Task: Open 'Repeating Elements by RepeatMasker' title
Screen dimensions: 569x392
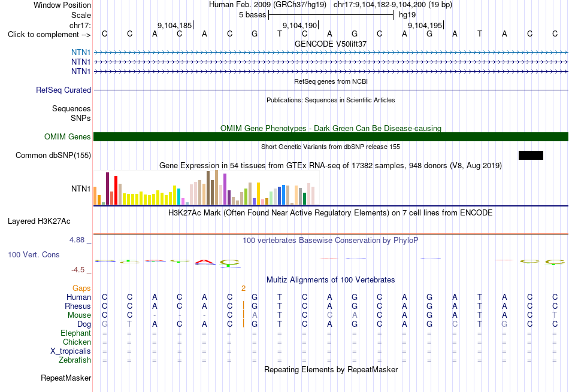Action: (x=331, y=369)
